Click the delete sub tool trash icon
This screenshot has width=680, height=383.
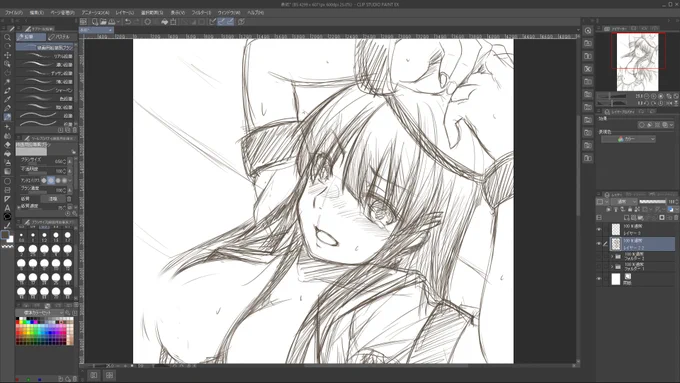74,130
